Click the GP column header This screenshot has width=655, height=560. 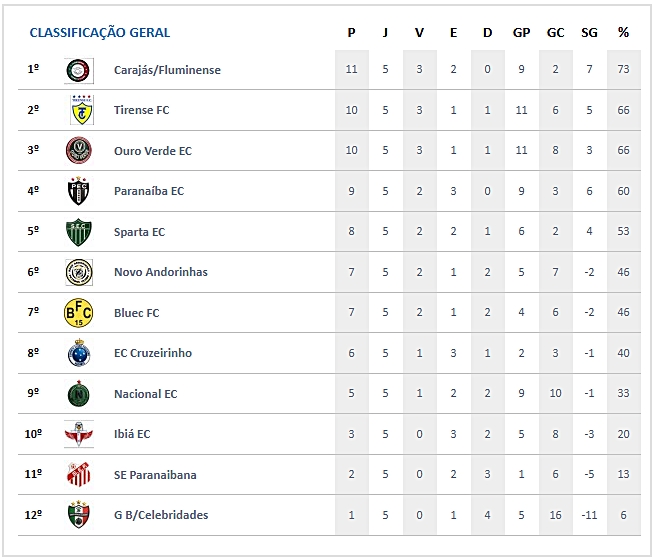[x=521, y=32]
